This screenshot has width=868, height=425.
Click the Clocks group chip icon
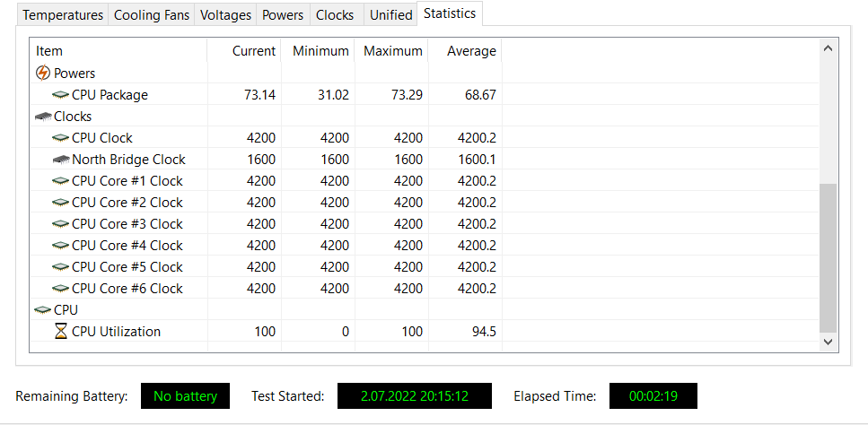(43, 117)
